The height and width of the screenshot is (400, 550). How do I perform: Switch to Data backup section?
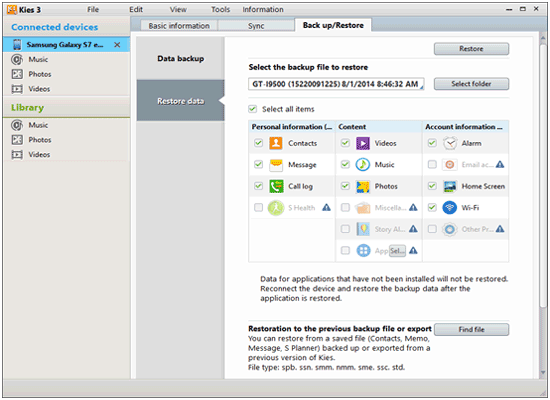180,59
